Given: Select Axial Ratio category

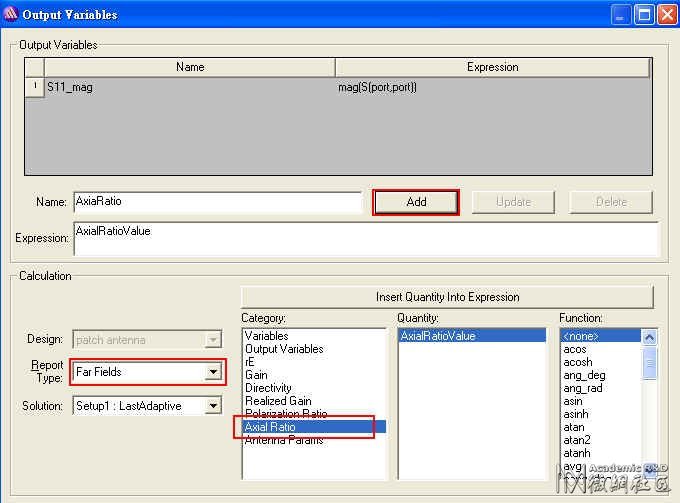Looking at the screenshot, I should 314,427.
